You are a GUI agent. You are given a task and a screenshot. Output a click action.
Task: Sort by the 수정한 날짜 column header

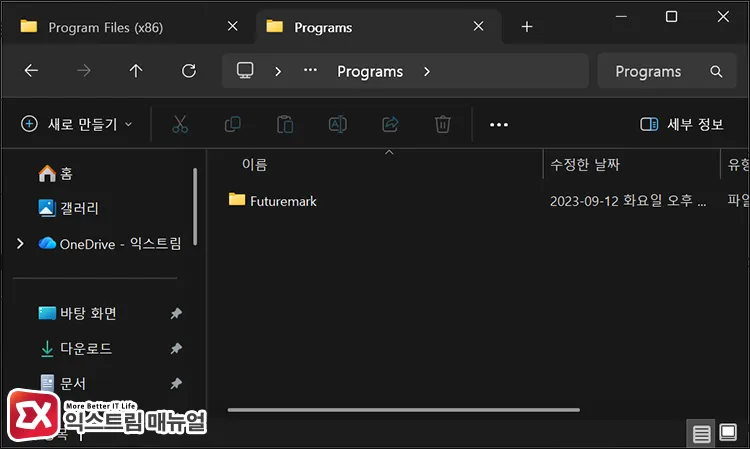pos(585,164)
